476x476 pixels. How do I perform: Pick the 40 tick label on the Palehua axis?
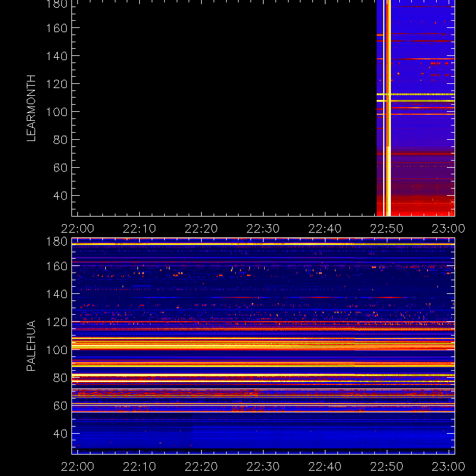pos(60,434)
